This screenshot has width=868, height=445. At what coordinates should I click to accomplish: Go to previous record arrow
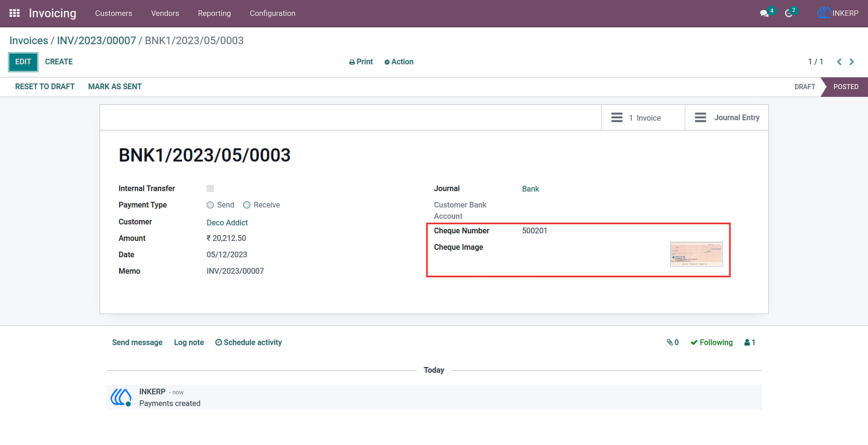[x=839, y=62]
